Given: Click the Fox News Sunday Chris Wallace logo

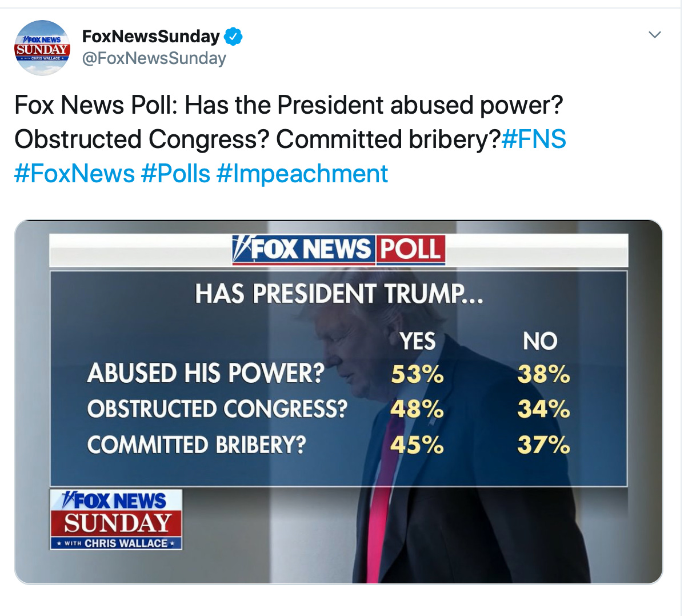Looking at the screenshot, I should click(x=116, y=519).
